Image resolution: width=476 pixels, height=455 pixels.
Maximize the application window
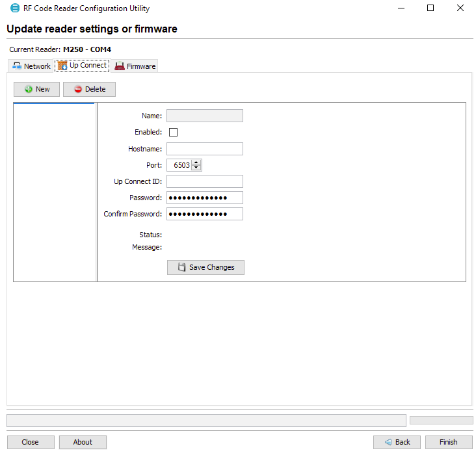430,8
